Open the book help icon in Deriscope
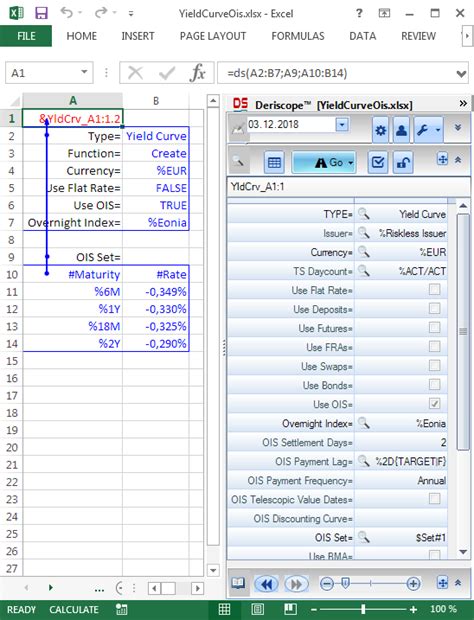Image resolution: width=474 pixels, height=620 pixels. point(238,583)
